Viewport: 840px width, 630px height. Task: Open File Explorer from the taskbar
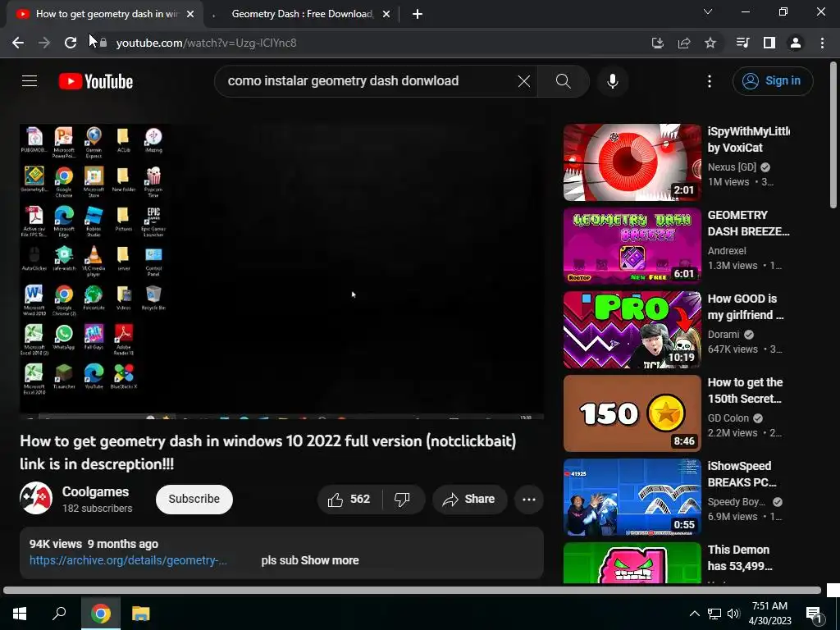pos(141,614)
